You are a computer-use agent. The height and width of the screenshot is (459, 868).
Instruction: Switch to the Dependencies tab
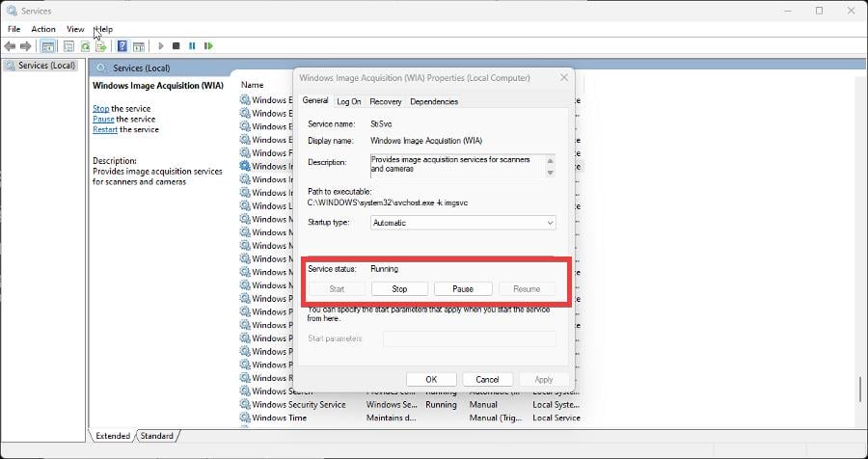[x=434, y=101]
